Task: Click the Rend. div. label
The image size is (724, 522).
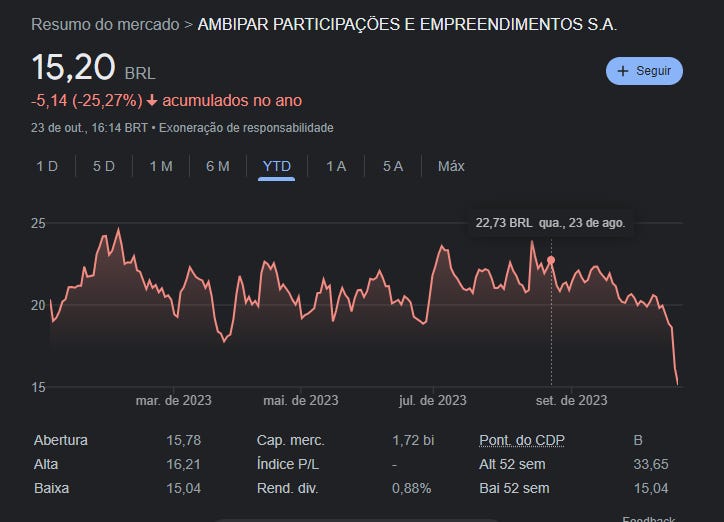Action: pos(288,488)
